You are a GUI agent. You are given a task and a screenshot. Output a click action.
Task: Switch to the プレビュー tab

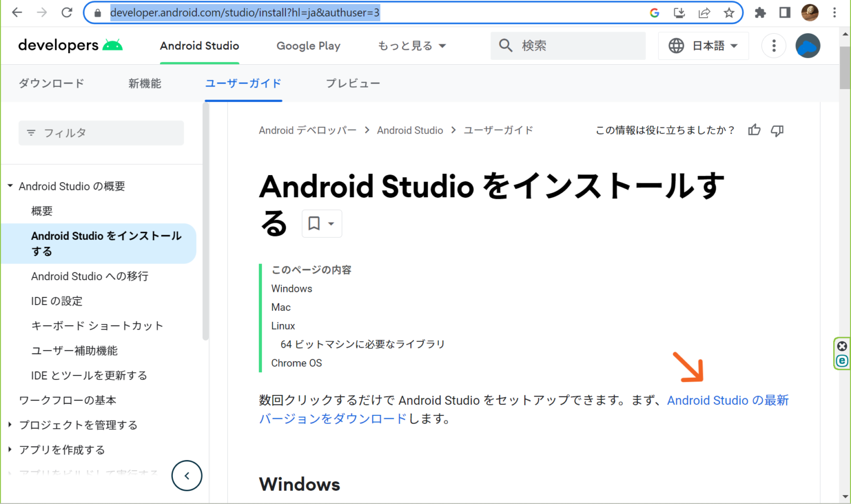[x=353, y=83]
